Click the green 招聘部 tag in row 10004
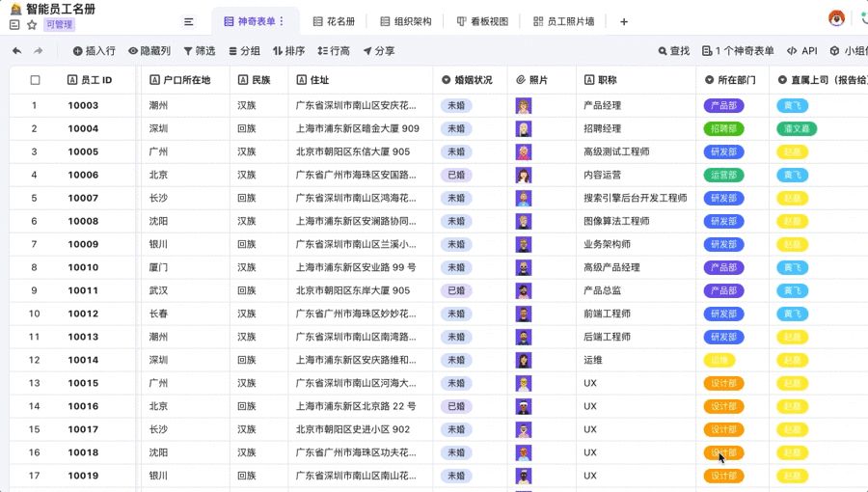 click(723, 129)
